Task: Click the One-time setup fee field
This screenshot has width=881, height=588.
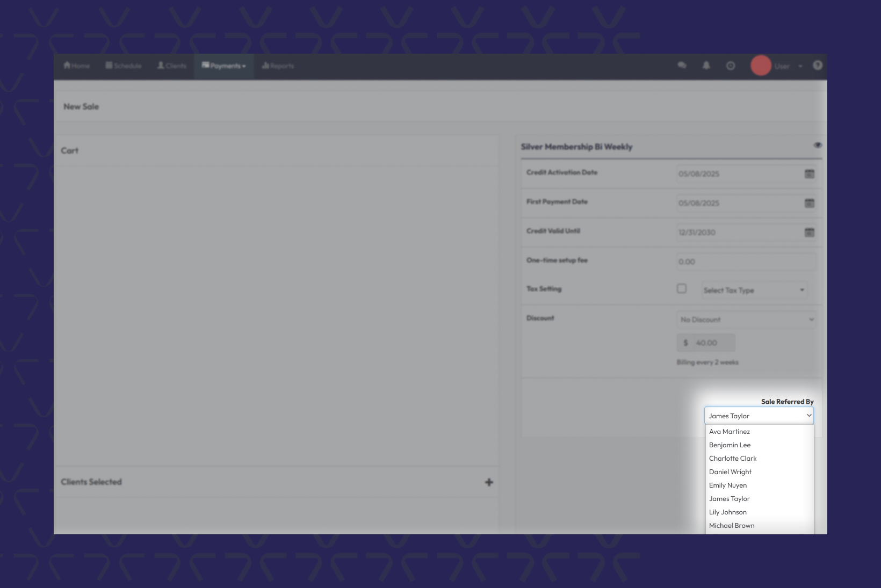Action: (746, 262)
